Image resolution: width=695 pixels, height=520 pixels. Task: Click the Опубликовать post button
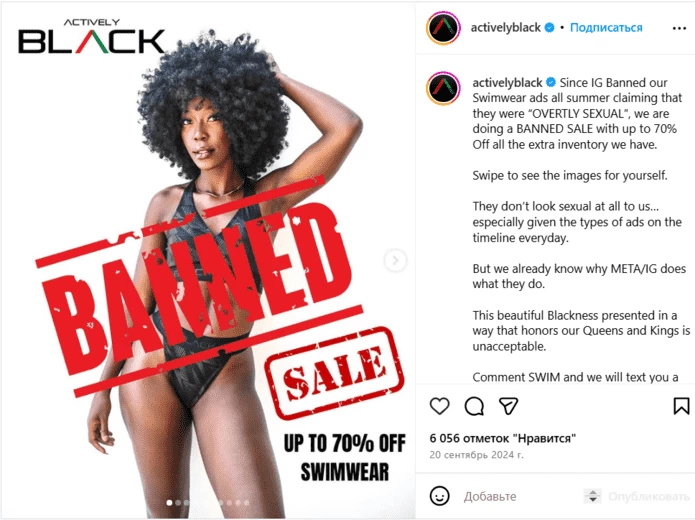click(x=648, y=496)
